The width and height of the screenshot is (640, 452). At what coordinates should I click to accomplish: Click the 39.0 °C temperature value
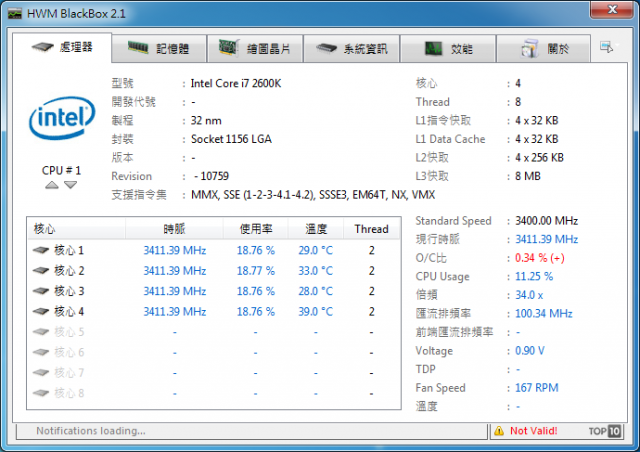[316, 311]
